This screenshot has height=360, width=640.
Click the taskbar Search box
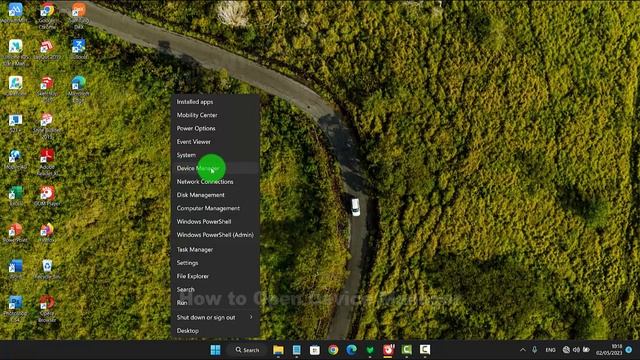247,350
